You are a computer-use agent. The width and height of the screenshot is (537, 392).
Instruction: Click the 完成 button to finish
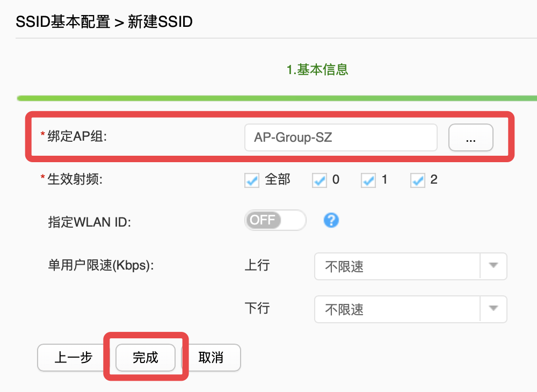pos(144,358)
